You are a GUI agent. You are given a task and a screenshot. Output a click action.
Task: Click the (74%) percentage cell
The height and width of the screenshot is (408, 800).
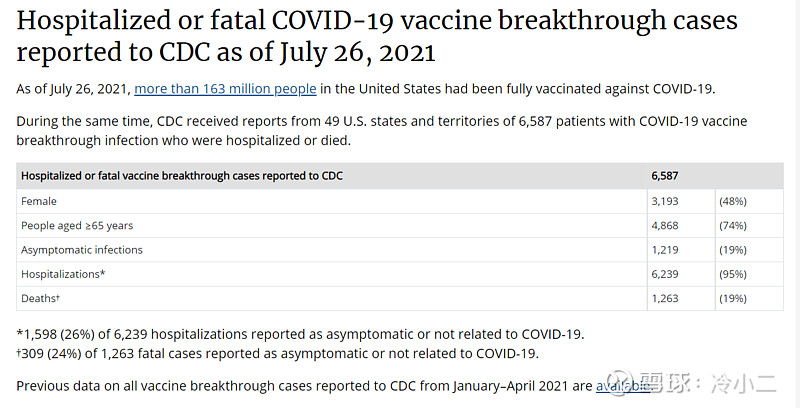coord(732,226)
